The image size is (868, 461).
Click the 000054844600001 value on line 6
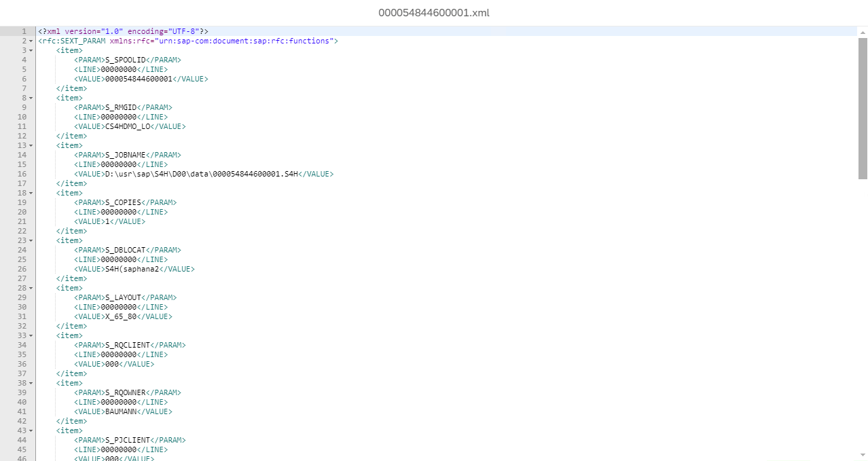coord(139,79)
